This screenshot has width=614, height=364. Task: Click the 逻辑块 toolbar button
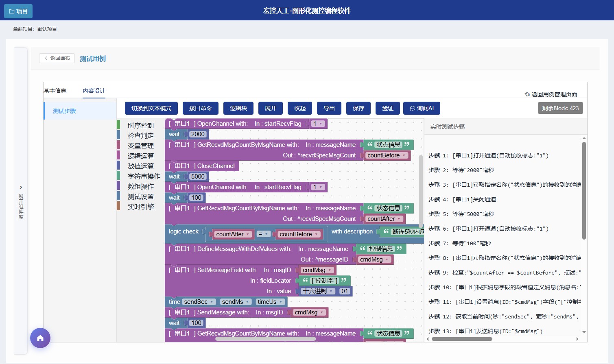tap(238, 108)
